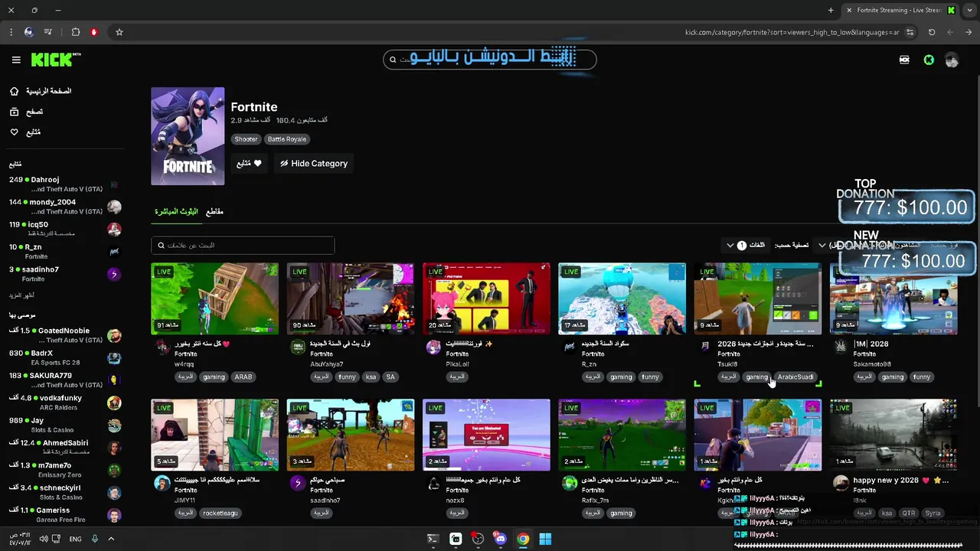Open Sakamoto98 stream thumbnail
980x551 pixels.
coord(893,298)
